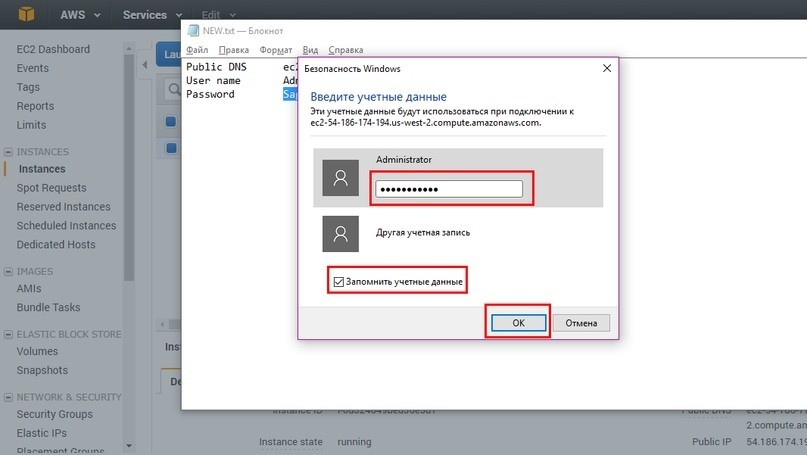This screenshot has width=807, height=455.
Task: Close the Безопасность Windows dialog
Action: click(x=607, y=68)
